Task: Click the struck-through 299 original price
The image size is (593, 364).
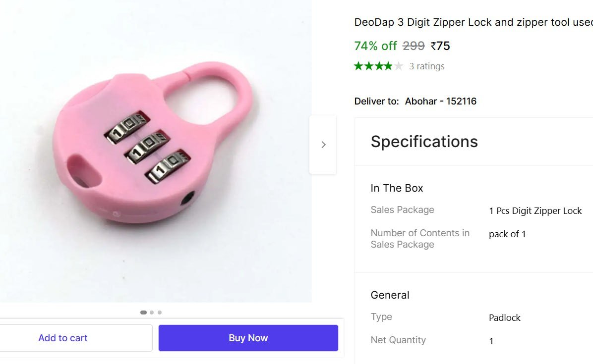Action: coord(414,46)
